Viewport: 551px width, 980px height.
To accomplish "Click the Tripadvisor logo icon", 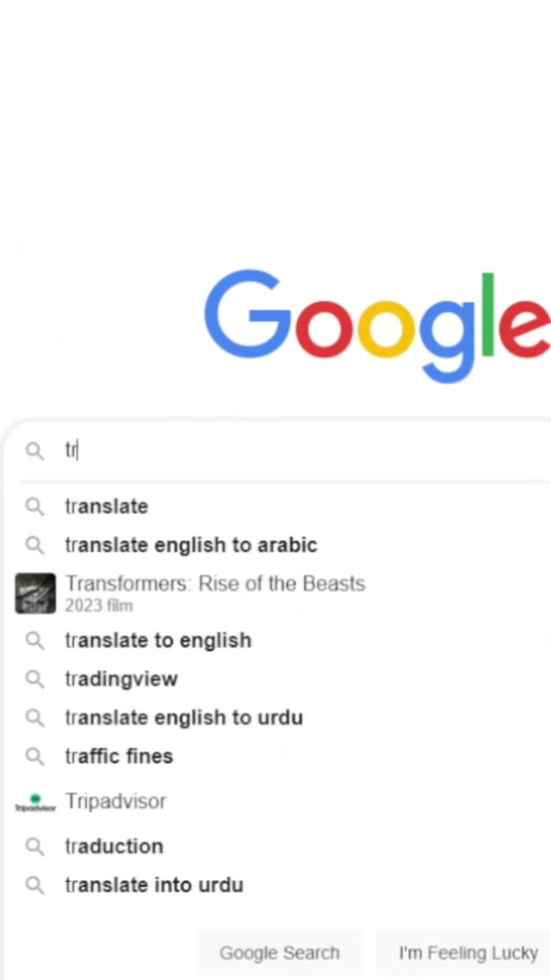I will [x=35, y=803].
